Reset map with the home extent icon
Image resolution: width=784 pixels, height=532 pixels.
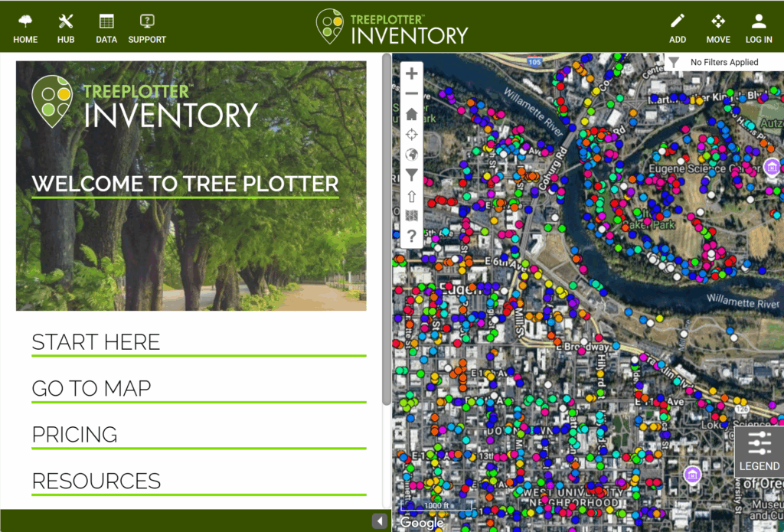coord(411,114)
